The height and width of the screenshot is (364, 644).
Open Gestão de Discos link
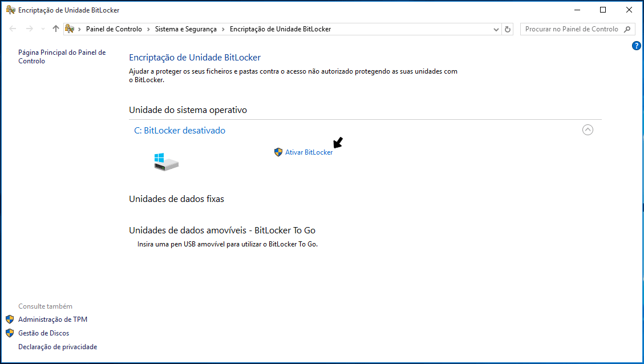coord(43,333)
